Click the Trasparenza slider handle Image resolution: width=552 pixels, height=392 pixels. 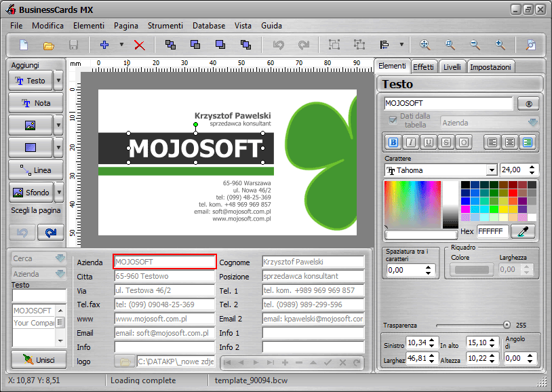[507, 325]
